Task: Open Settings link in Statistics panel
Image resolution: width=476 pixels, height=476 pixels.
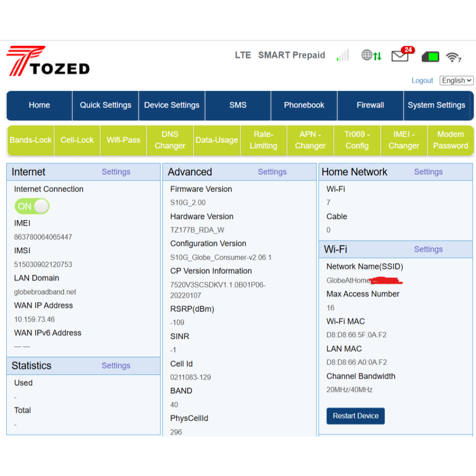Action: pyautogui.click(x=116, y=366)
